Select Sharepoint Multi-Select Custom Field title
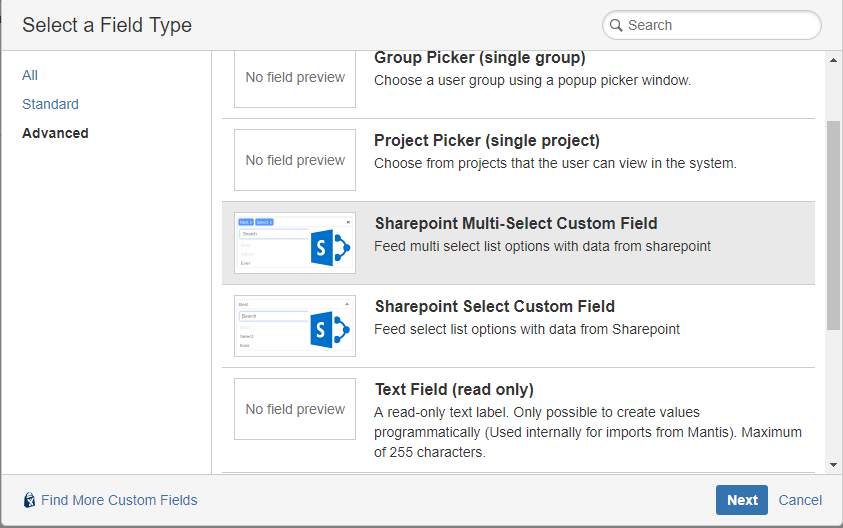Viewport: 843px width, 528px height. tap(515, 224)
